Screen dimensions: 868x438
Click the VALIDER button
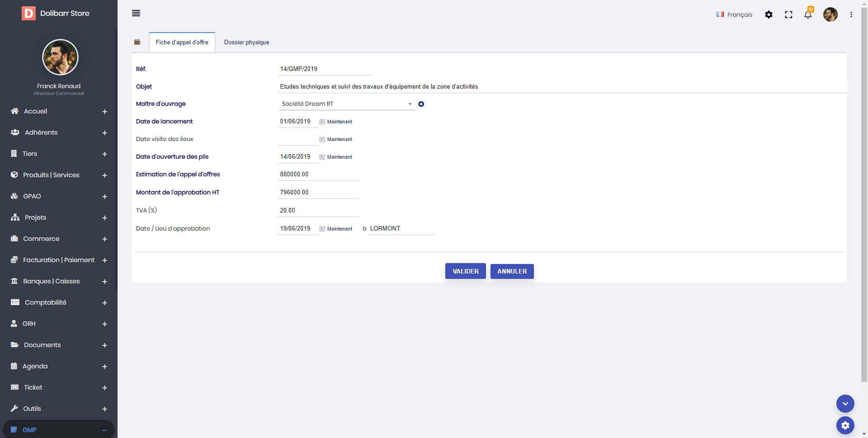tap(465, 271)
